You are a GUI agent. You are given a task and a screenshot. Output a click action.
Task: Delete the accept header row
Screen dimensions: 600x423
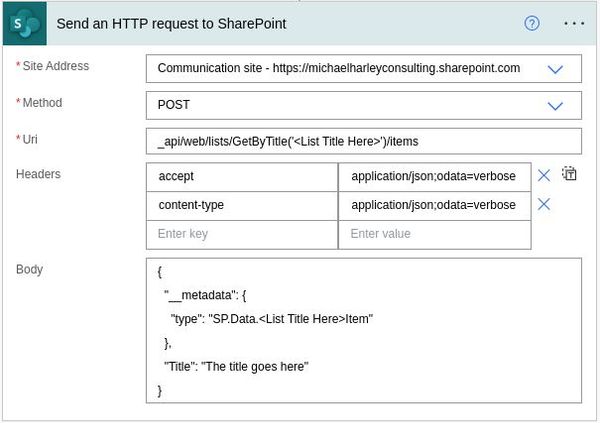tap(544, 176)
